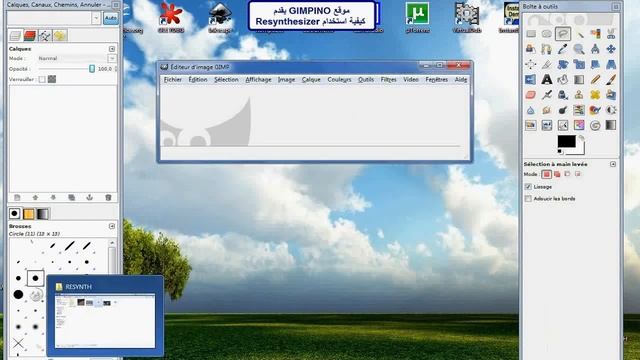Switch to the Chemins paths tab
The image size is (640, 360).
coord(44,36)
